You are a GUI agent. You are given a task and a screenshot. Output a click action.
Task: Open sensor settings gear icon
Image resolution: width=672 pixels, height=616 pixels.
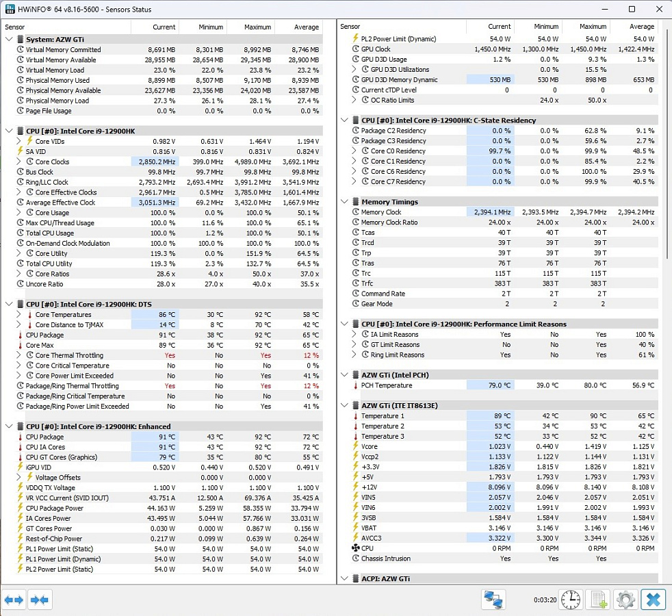click(x=625, y=600)
